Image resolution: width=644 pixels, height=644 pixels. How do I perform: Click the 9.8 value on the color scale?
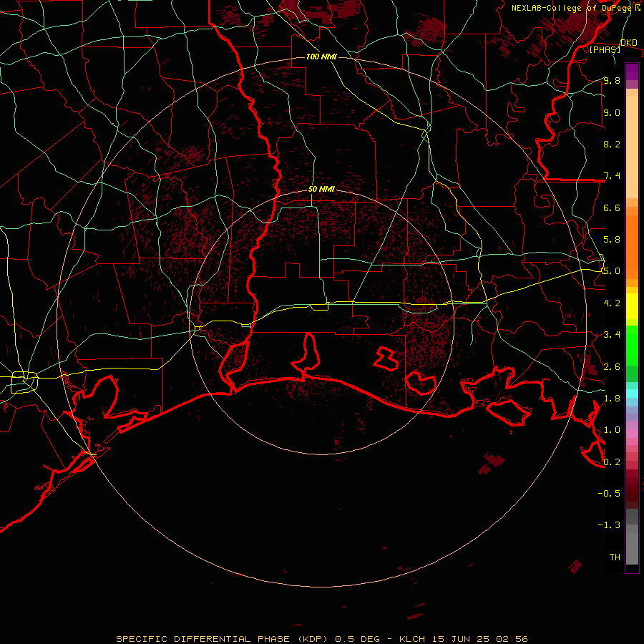click(612, 80)
